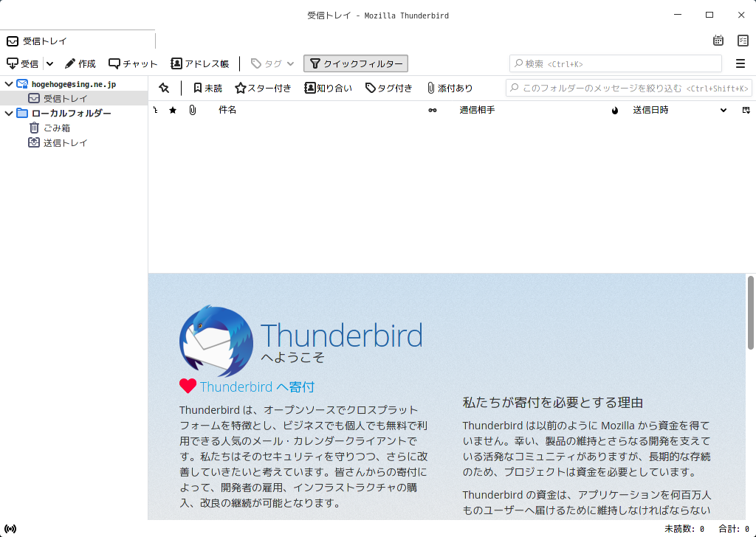The image size is (756, 537).
Task: Collapse the hogehoge@sing.ne.jp account tree
Action: (x=9, y=84)
